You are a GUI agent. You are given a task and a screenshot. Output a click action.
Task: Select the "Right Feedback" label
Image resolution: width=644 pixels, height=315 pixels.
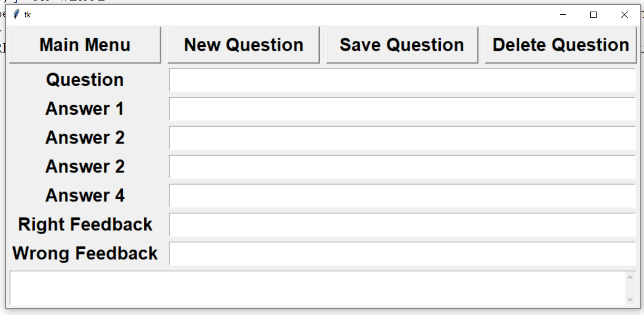(85, 225)
